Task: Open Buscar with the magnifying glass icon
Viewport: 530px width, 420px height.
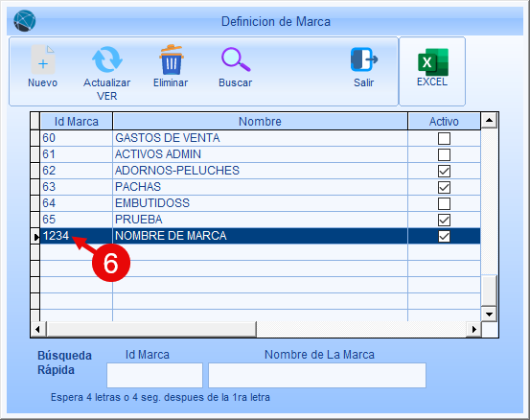Action: click(x=236, y=59)
